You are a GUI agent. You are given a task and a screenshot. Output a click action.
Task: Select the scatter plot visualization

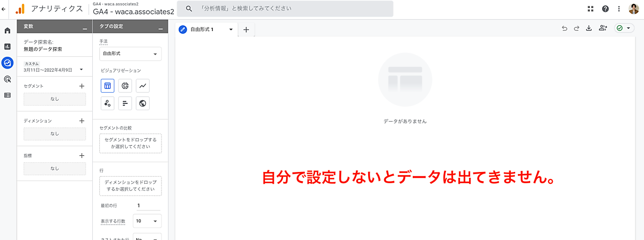pos(107,103)
